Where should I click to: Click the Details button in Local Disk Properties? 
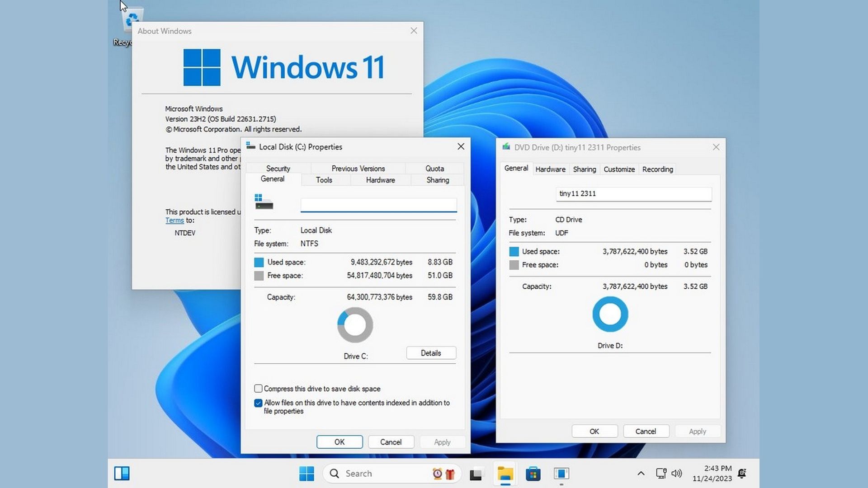pyautogui.click(x=430, y=352)
